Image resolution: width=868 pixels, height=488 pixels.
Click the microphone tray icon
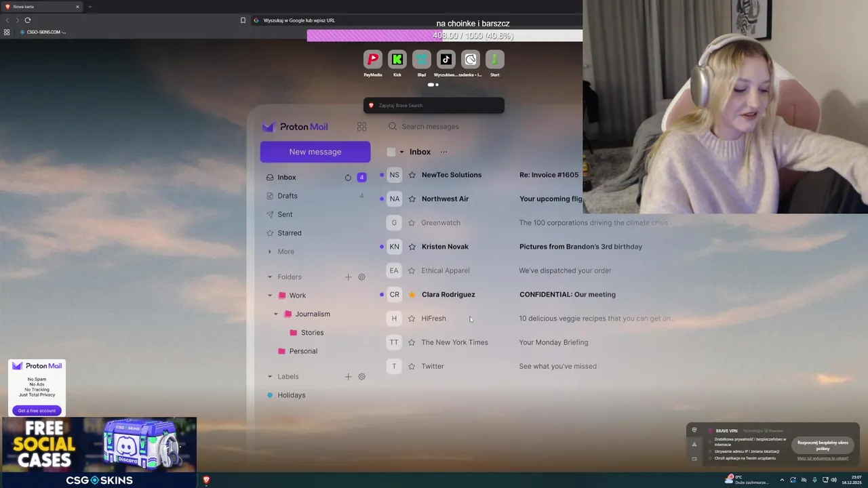[x=814, y=480]
